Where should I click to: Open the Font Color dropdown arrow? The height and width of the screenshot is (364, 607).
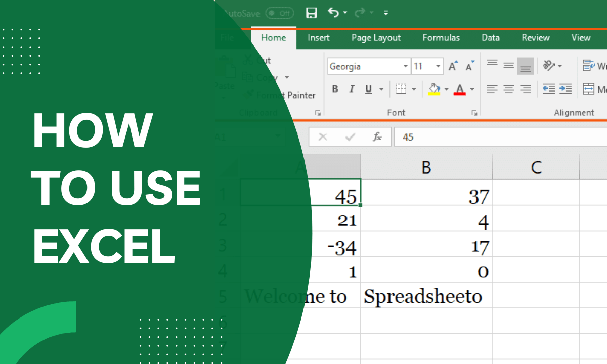pos(472,90)
